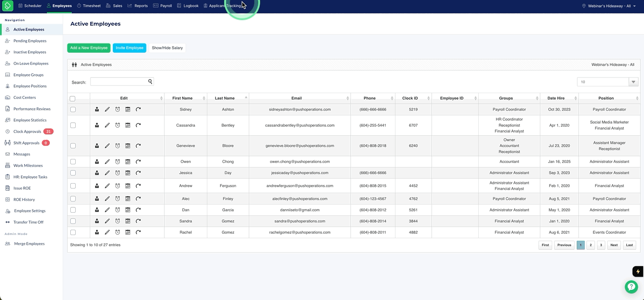
Task: Check the box for Cassandra Bentley
Action: pyautogui.click(x=73, y=125)
